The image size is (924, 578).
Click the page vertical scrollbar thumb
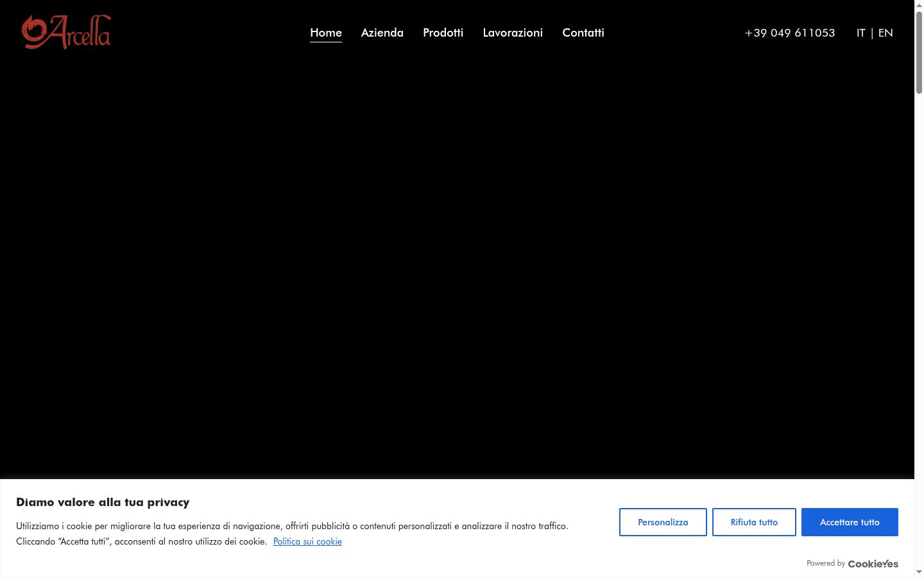919,53
